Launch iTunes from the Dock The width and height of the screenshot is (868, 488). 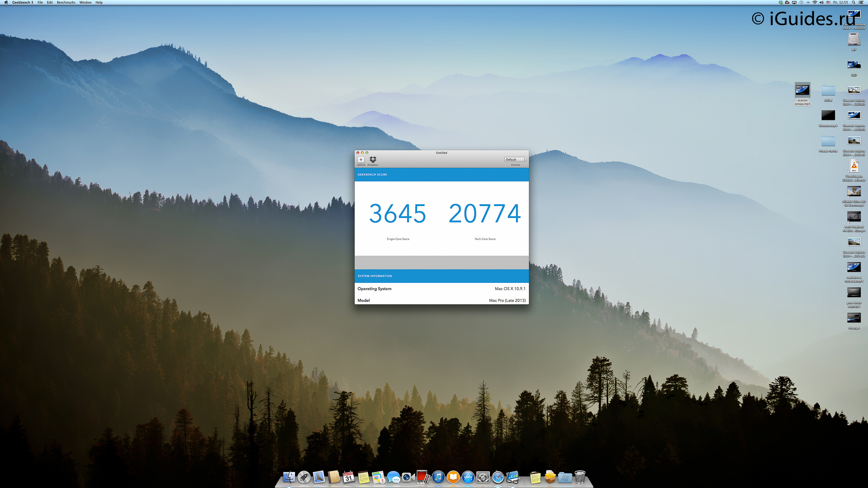438,477
